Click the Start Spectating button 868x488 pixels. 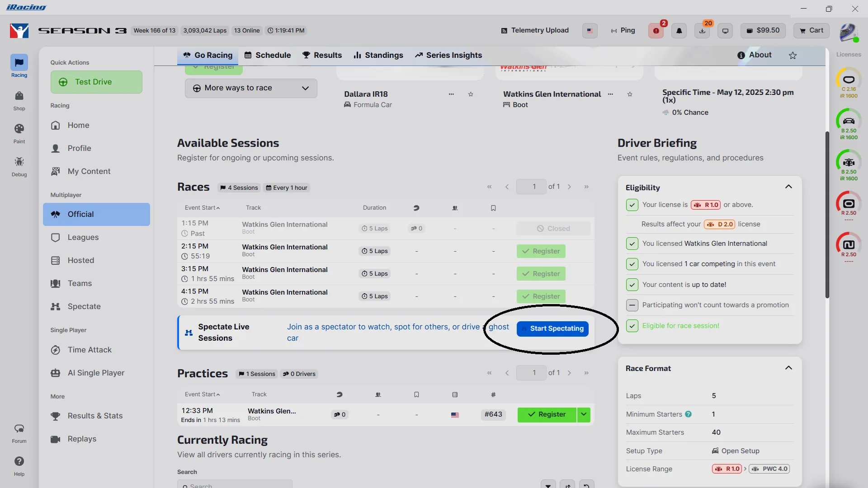[552, 328]
